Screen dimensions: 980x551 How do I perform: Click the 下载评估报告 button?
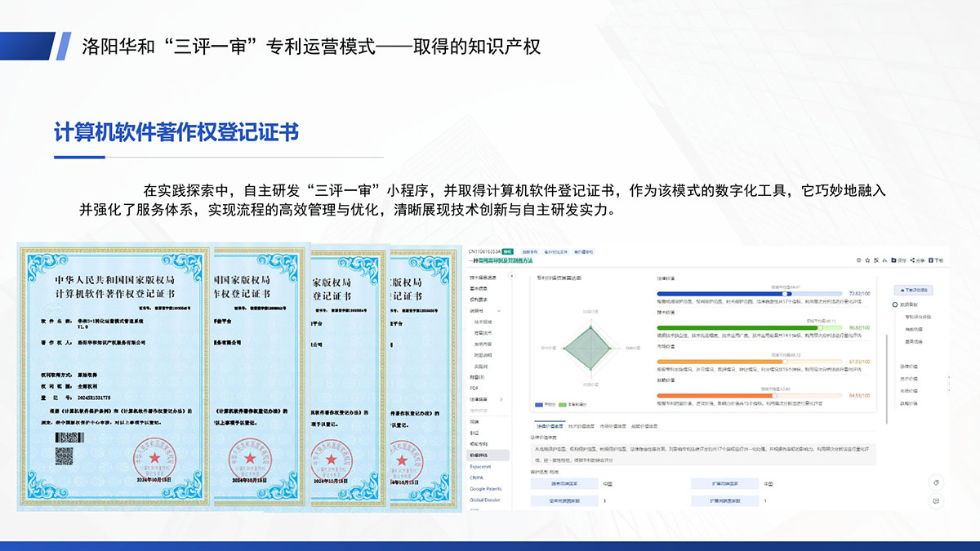coord(914,290)
